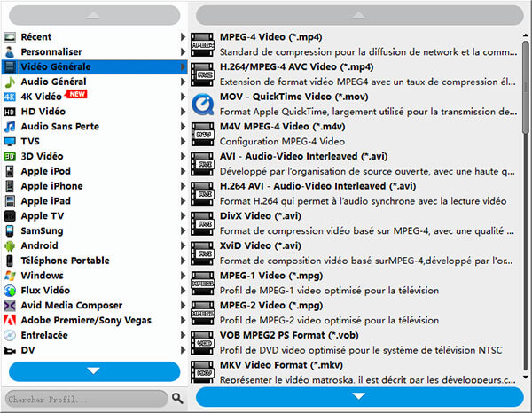The width and height of the screenshot is (532, 413).
Task: Choose MKV Video Format (*.mkv)
Action: pos(356,372)
